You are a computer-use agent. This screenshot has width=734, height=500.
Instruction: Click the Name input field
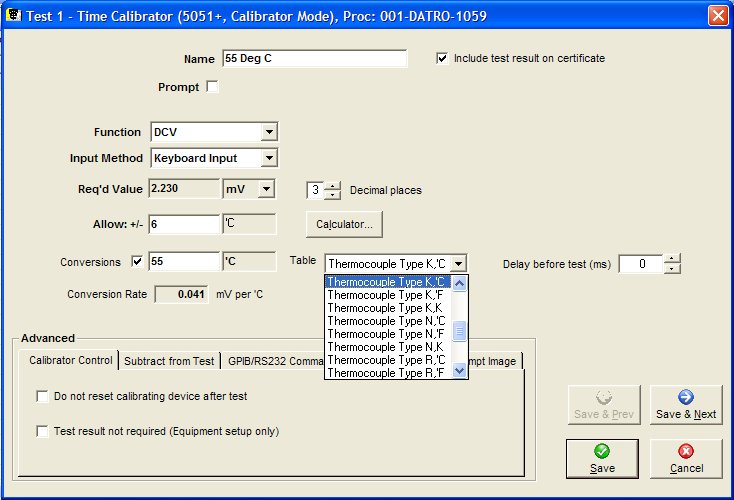[313, 59]
